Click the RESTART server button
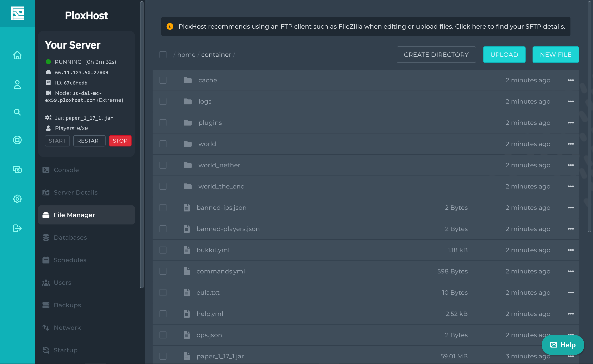 [x=89, y=141]
